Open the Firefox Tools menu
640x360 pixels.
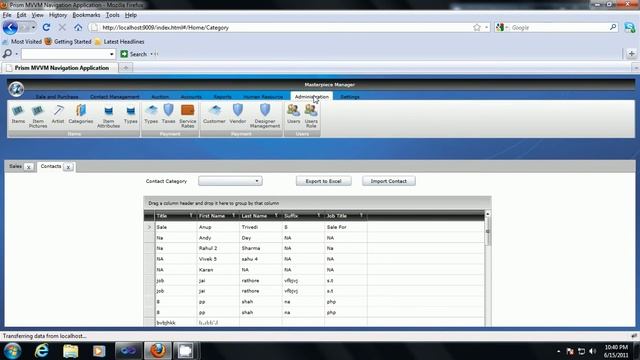(113, 15)
